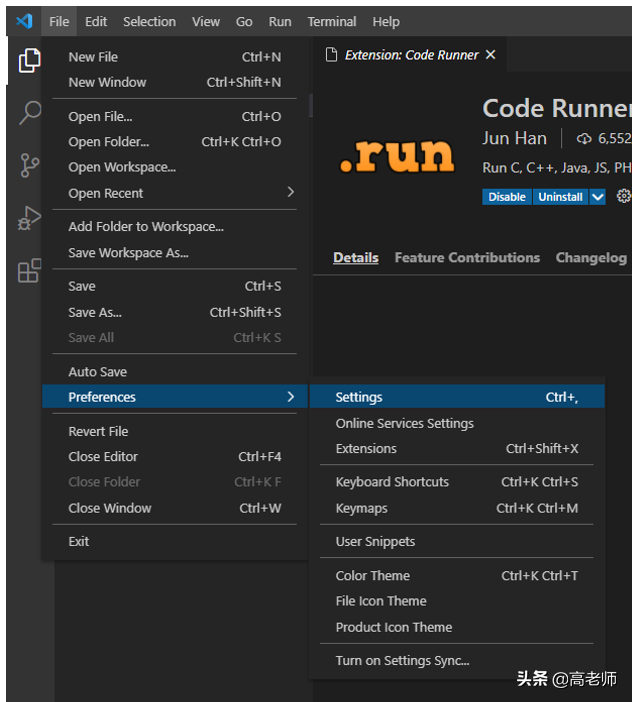The height and width of the screenshot is (702, 632).
Task: Click the Code Runner extension manage gear
Action: (623, 196)
